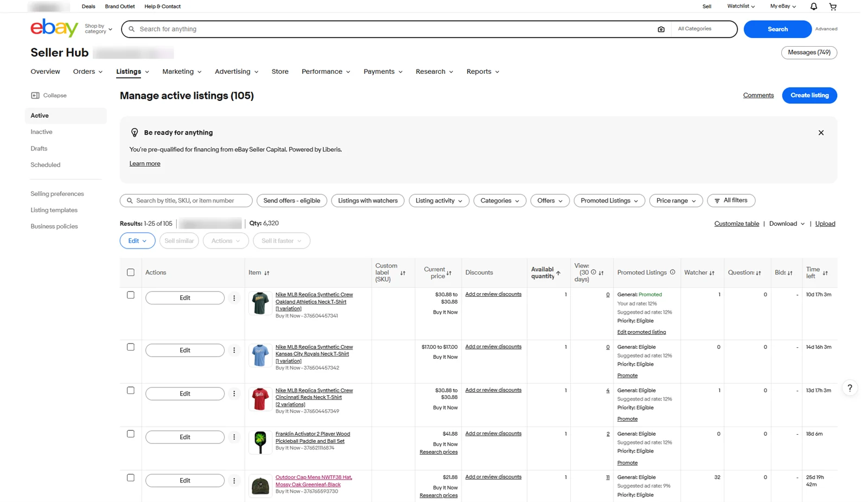
Task: Open Messages (749) button
Action: (809, 53)
